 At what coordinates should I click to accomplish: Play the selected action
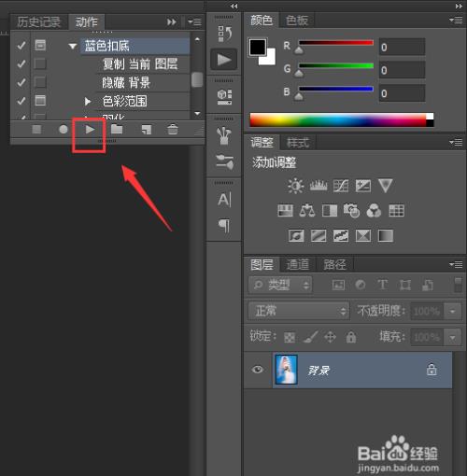coord(90,129)
